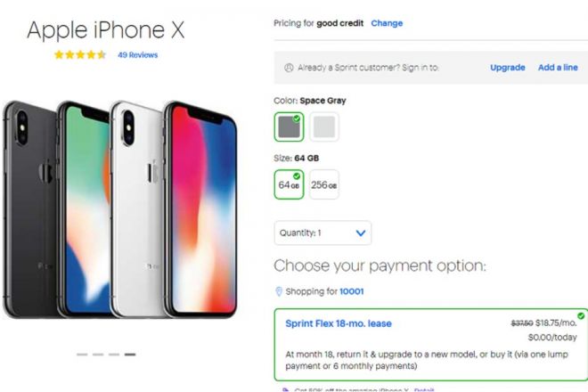
Task: Click the green checkmark on the Sprint Flex lease option
Action: click(581, 316)
